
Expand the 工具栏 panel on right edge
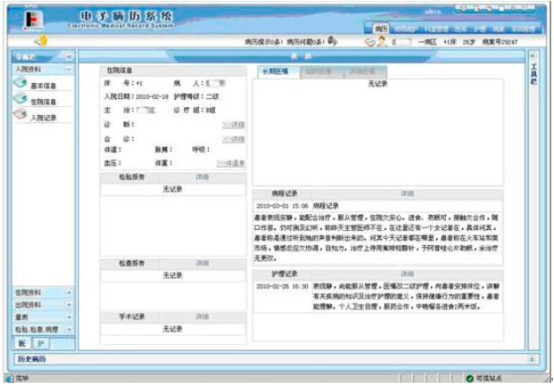tap(532, 56)
